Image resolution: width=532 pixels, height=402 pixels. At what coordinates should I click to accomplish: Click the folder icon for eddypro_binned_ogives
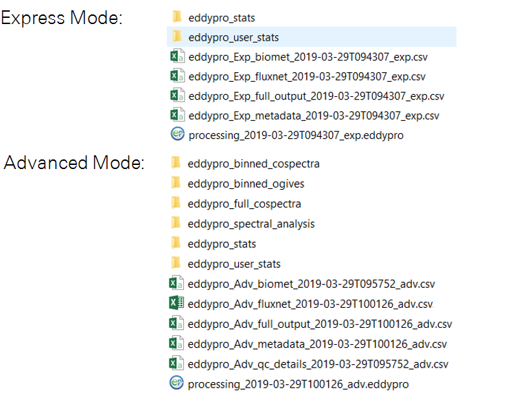point(176,183)
